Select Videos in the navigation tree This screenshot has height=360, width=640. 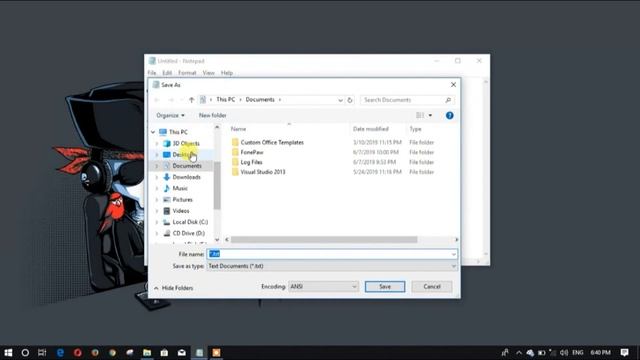point(181,211)
